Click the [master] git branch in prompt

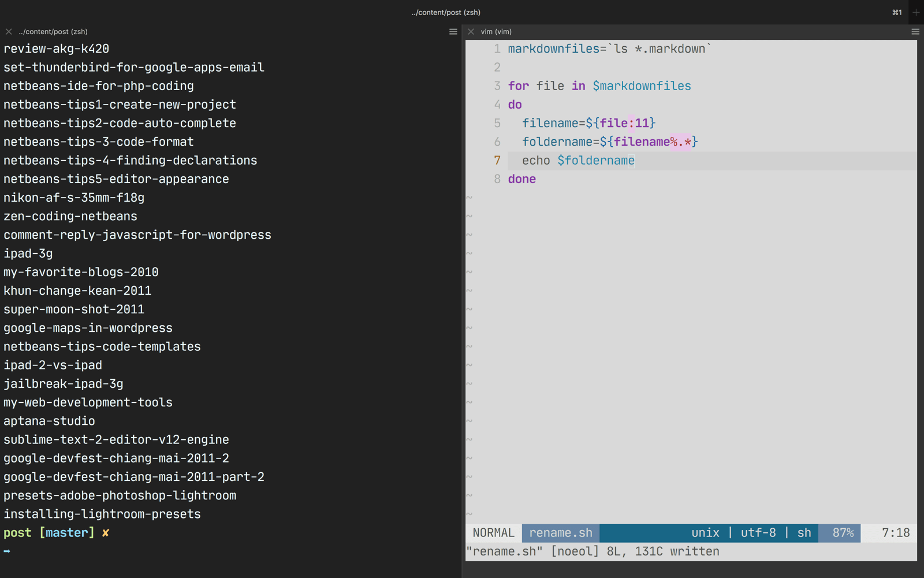[67, 533]
